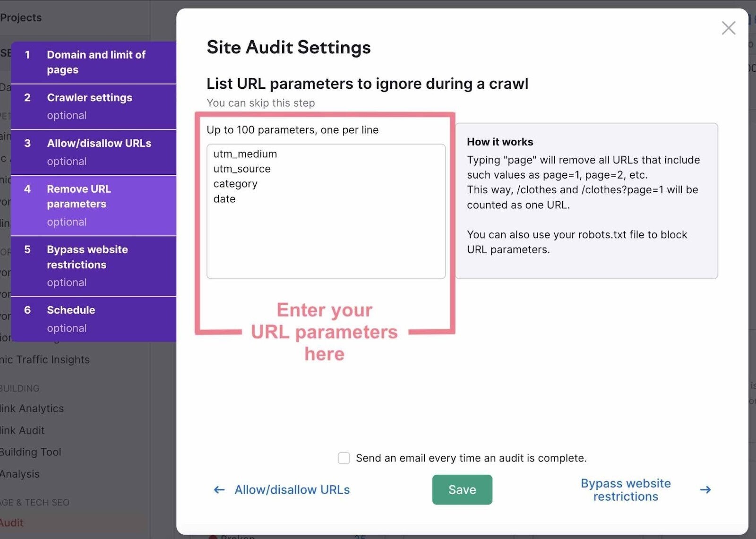
Task: Open Backlink Analytics in the sidebar
Action: (x=32, y=409)
